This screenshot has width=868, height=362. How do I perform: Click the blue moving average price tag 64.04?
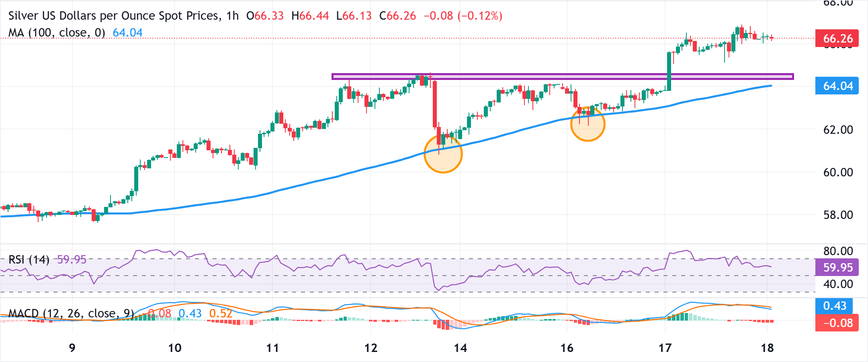837,85
